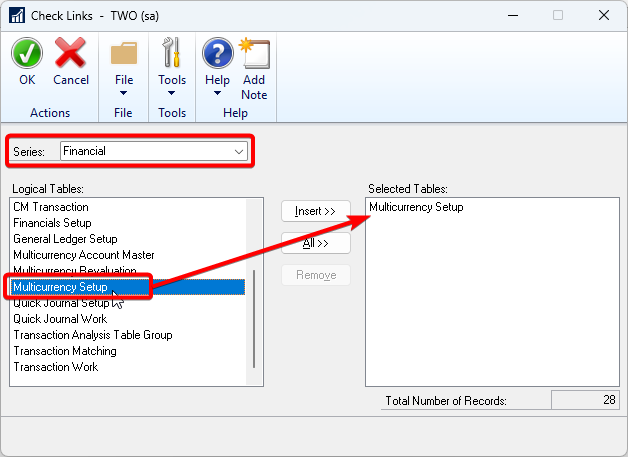This screenshot has width=628, height=457.
Task: Select Transaction Matching in the list
Action: tap(64, 351)
